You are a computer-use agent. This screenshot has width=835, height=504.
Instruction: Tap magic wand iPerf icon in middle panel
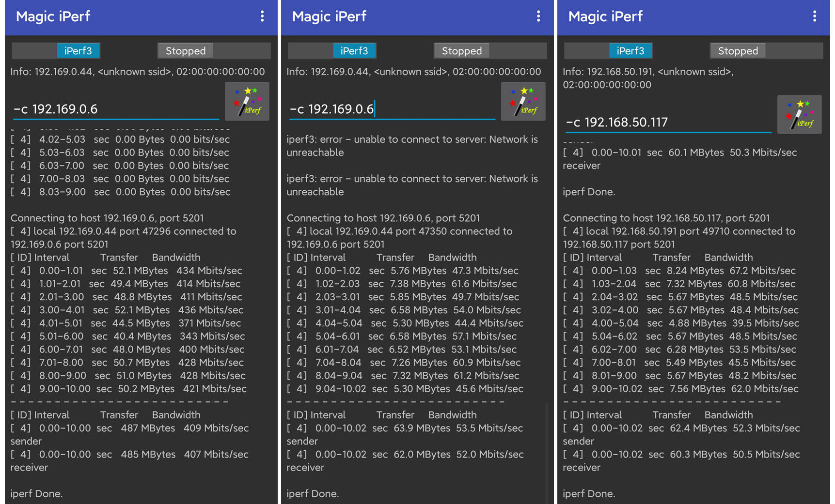coord(523,101)
